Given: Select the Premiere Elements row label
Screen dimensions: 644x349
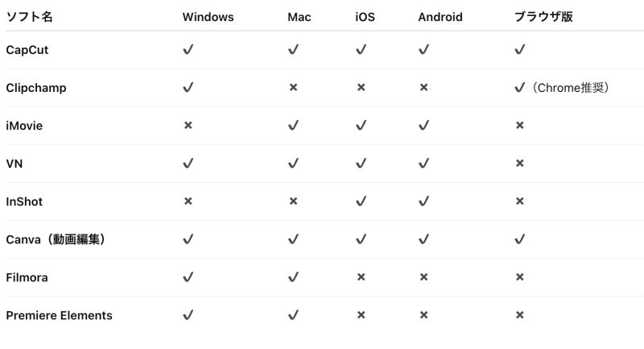Looking at the screenshot, I should point(59,315).
